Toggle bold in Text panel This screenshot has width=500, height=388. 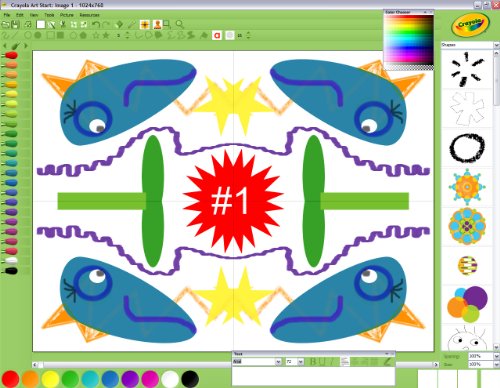click(313, 361)
